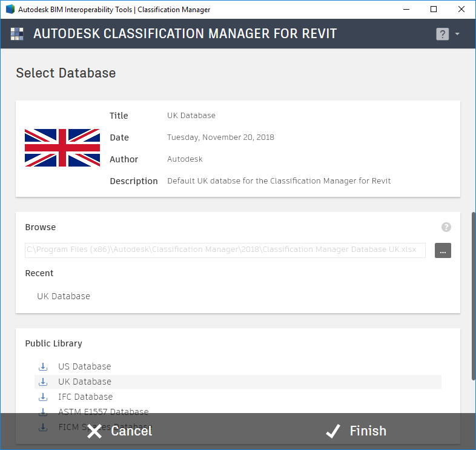
Task: Click the vertical scrollbar on the right edge
Action: point(473,296)
